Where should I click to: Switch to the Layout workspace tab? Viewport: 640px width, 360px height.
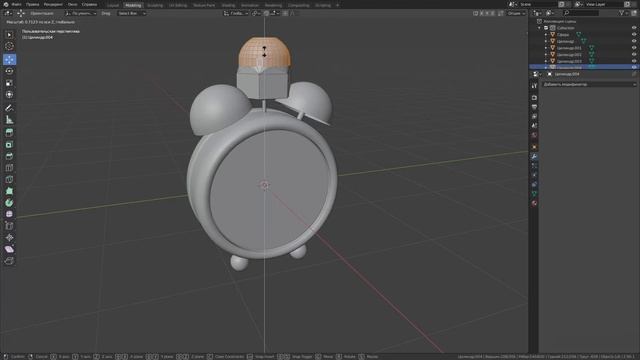coord(113,5)
